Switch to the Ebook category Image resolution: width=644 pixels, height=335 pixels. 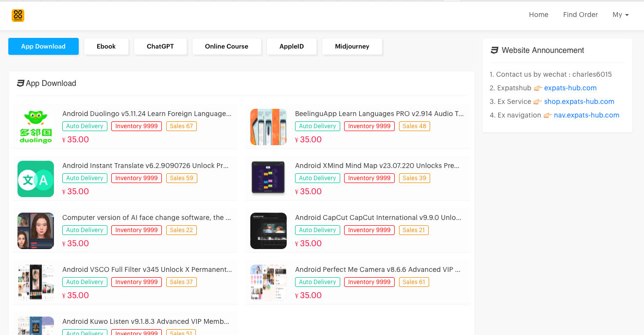(x=106, y=47)
